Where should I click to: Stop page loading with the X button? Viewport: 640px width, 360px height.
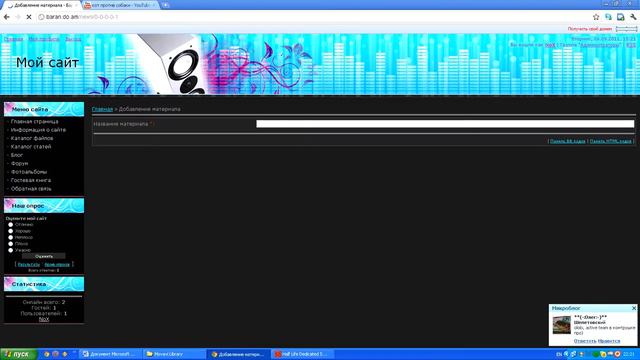point(29,17)
